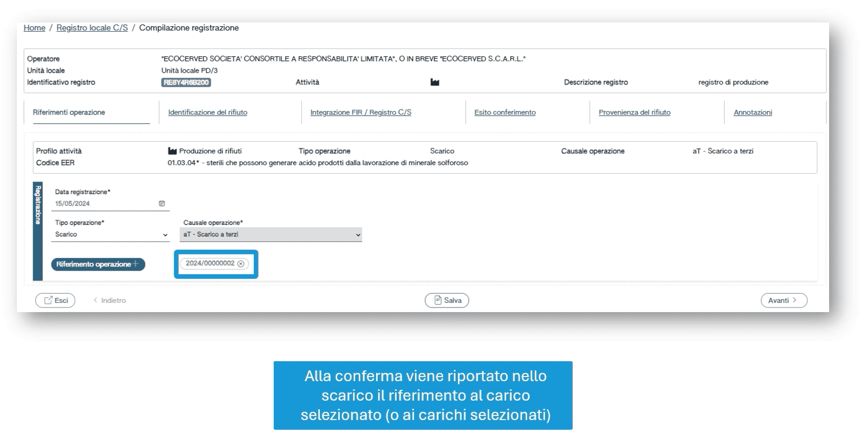Go back with the Indietro button

pyautogui.click(x=110, y=301)
